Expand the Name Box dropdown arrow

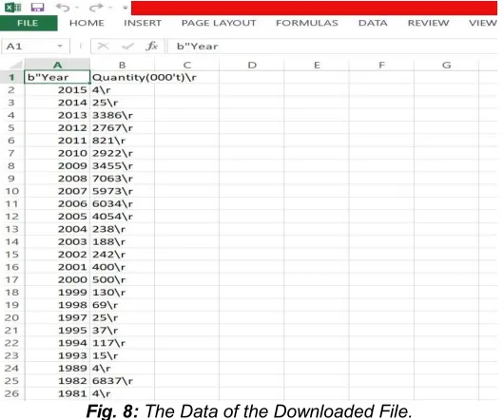pyautogui.click(x=60, y=47)
